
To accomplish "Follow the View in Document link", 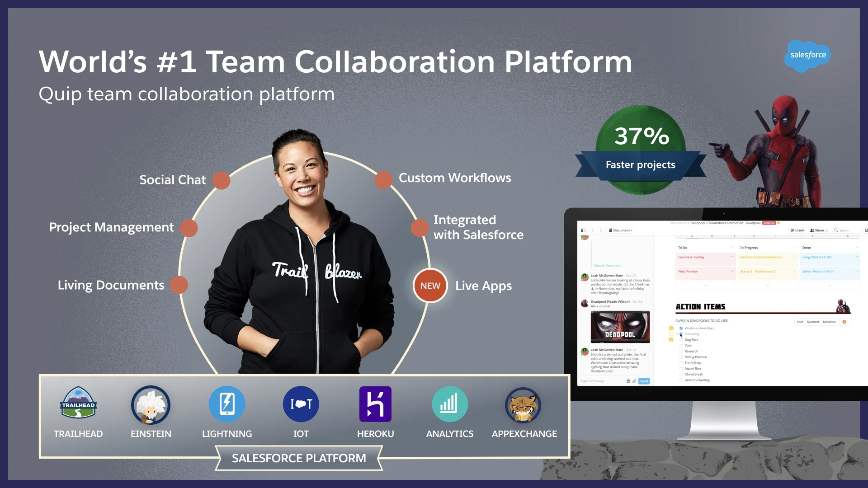I will [608, 266].
